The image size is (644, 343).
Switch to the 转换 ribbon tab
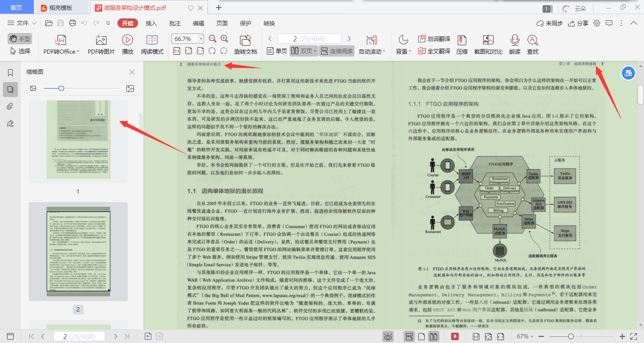pyautogui.click(x=269, y=23)
